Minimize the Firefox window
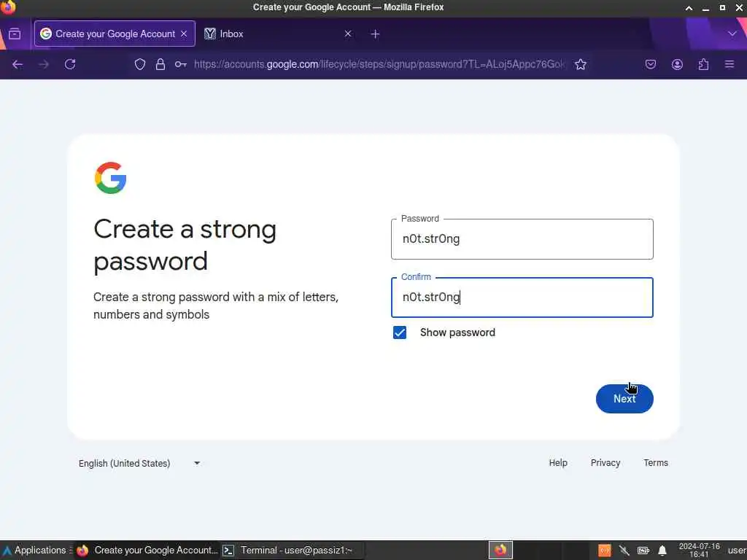 pyautogui.click(x=705, y=7)
